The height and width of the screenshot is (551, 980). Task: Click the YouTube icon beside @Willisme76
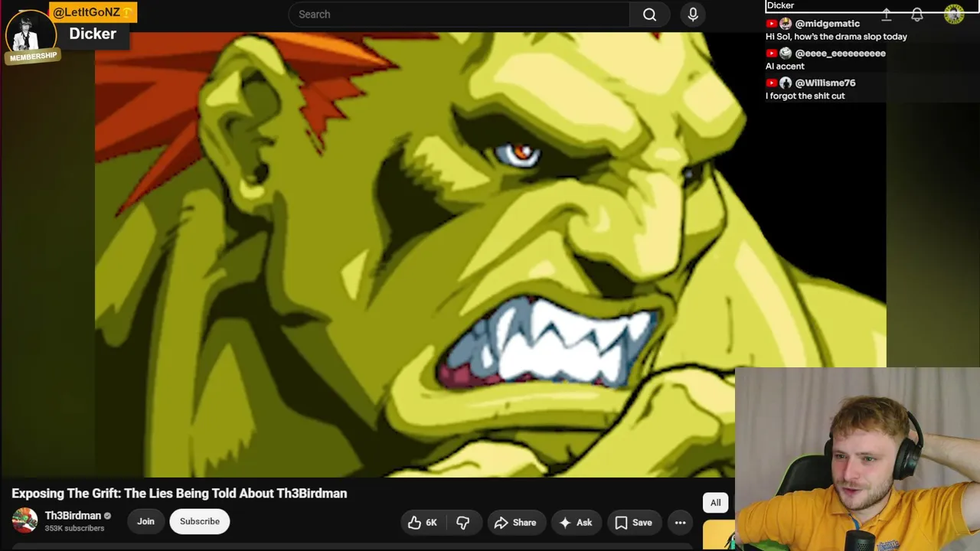tap(772, 83)
